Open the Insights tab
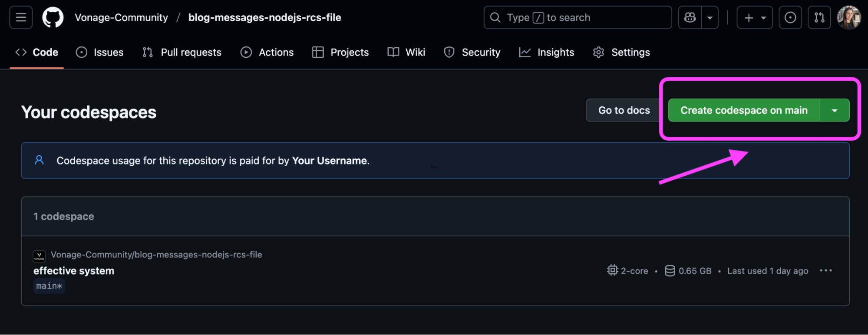 tap(547, 52)
